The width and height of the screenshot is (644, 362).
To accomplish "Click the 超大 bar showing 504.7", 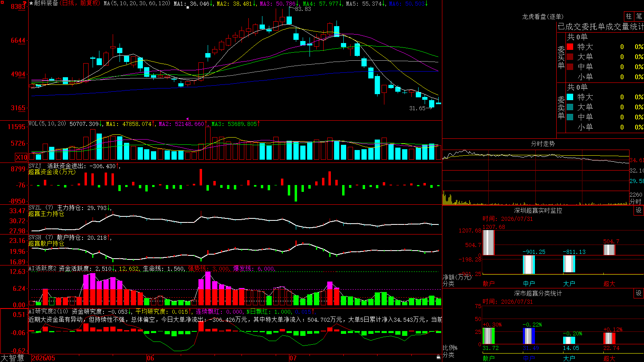I will (x=609, y=250).
